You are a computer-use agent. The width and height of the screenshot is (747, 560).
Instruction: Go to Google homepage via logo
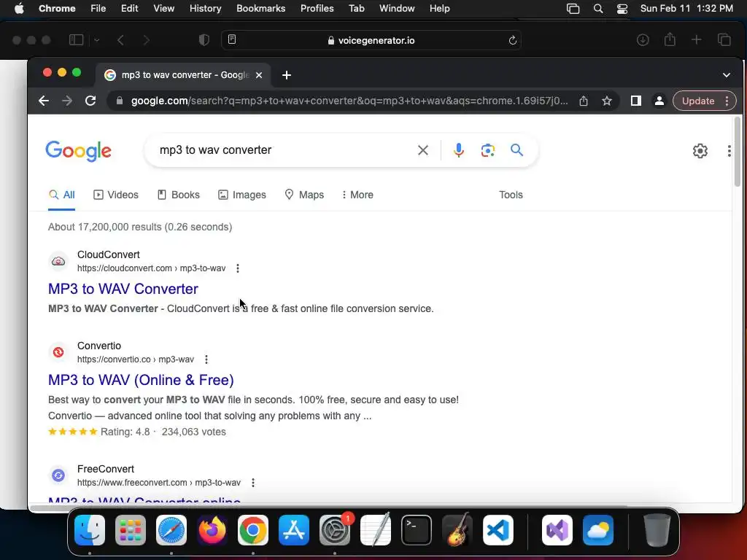click(x=79, y=151)
